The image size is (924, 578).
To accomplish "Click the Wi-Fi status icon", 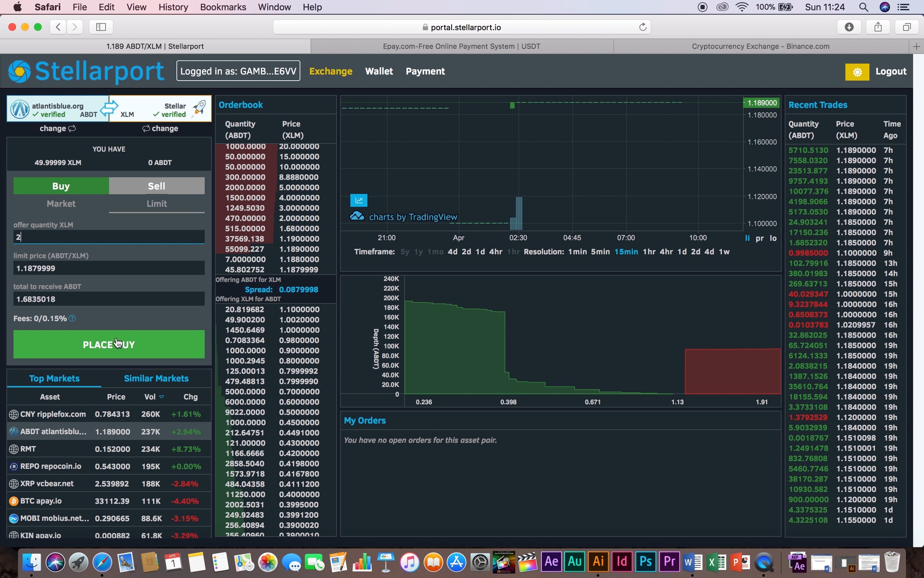I will pos(742,7).
